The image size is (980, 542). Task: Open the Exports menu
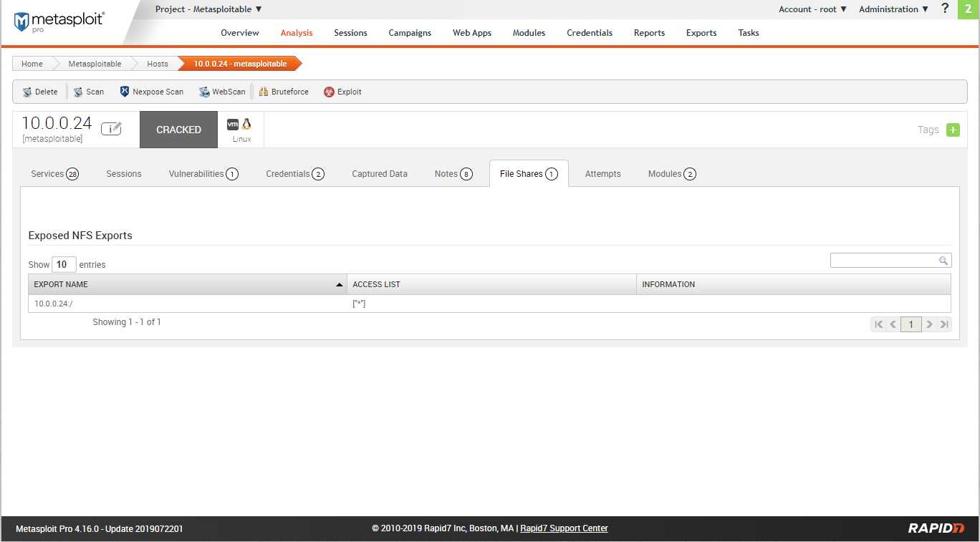[701, 33]
